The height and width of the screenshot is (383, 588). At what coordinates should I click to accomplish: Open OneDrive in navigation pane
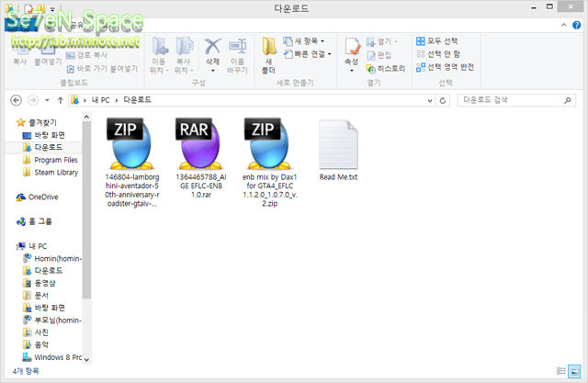pyautogui.click(x=37, y=197)
